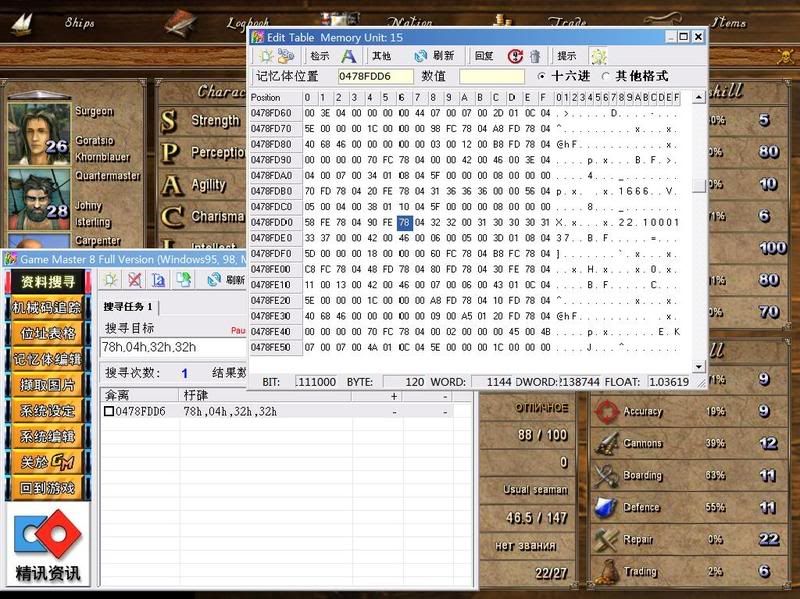Click the users-and-hand icon in Edit Table toolbar
Viewport: 800px width, 599px height.
tap(285, 56)
